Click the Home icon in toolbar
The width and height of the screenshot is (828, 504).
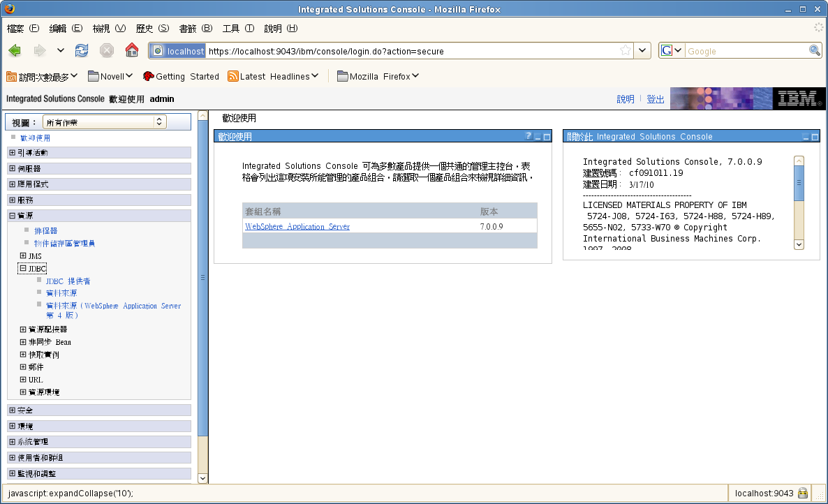(131, 50)
